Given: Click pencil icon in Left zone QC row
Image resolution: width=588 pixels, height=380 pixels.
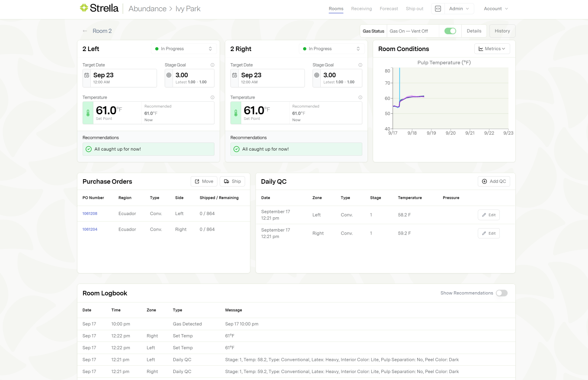Looking at the screenshot, I should (484, 215).
